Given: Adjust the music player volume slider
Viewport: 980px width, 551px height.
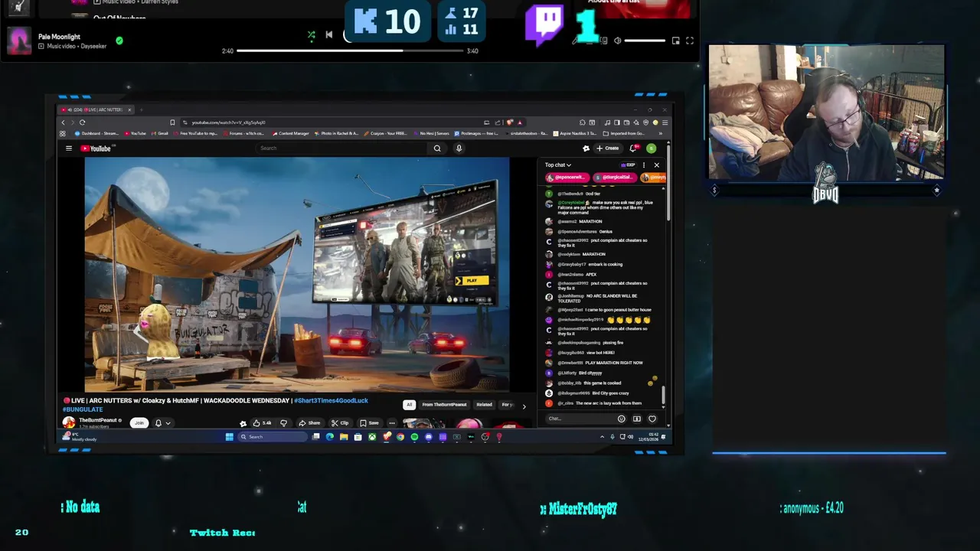Looking at the screenshot, I should pyautogui.click(x=645, y=41).
